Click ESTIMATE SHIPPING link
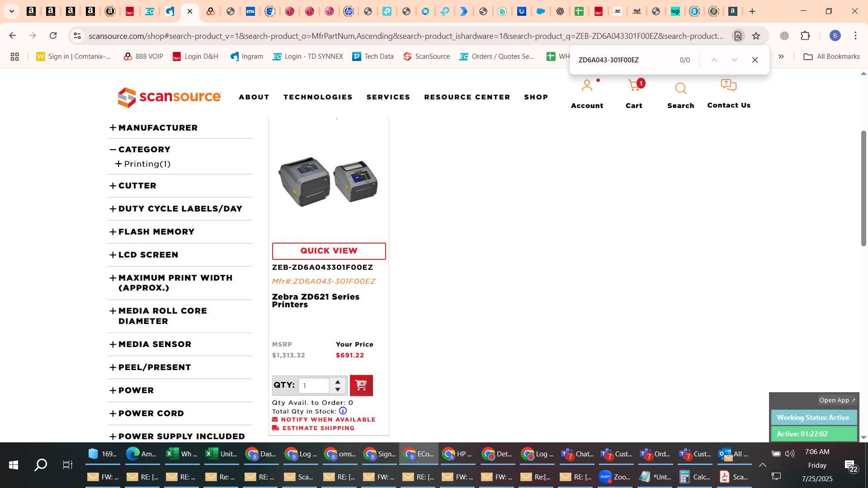 (x=313, y=428)
